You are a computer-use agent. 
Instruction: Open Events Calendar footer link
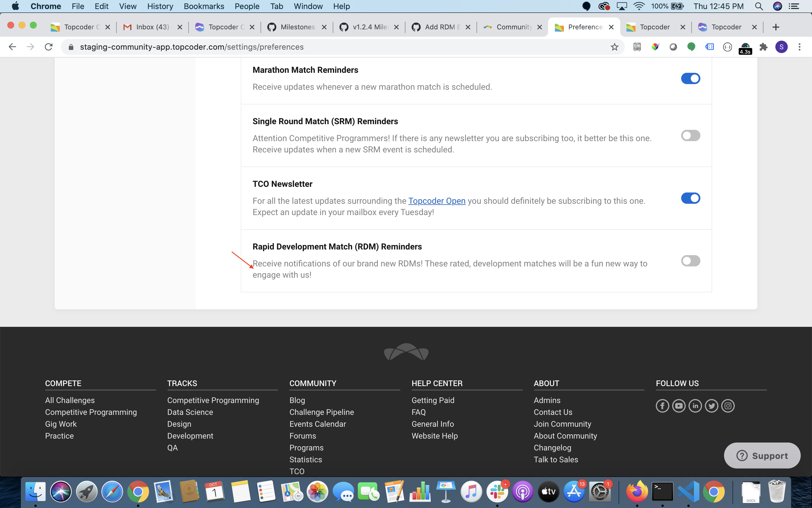click(x=317, y=424)
